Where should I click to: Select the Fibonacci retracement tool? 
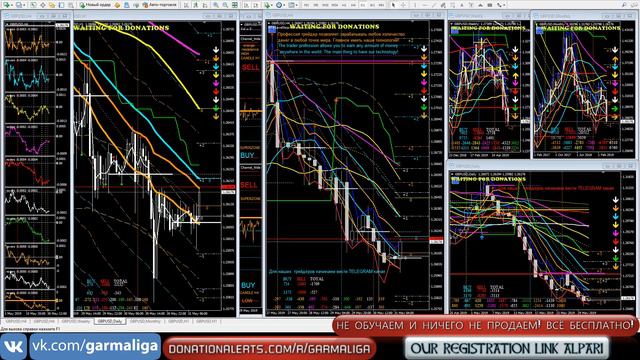click(x=453, y=5)
